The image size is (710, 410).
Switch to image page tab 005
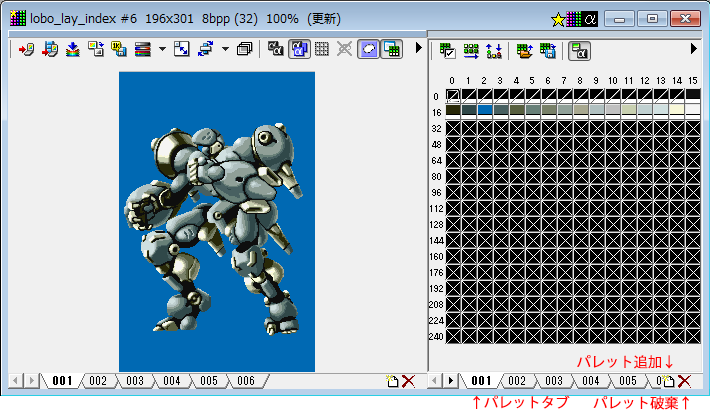(x=209, y=381)
